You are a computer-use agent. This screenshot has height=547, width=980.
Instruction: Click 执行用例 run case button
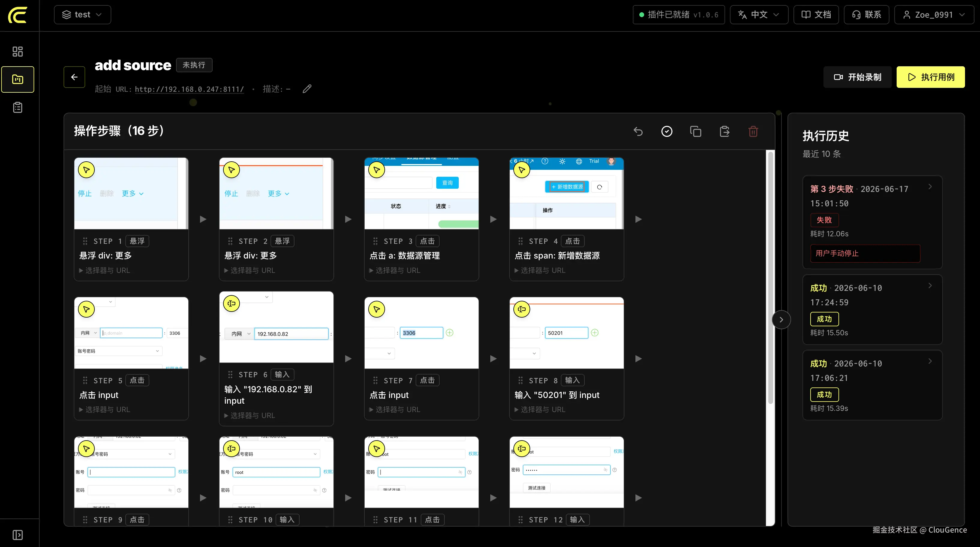coord(931,77)
